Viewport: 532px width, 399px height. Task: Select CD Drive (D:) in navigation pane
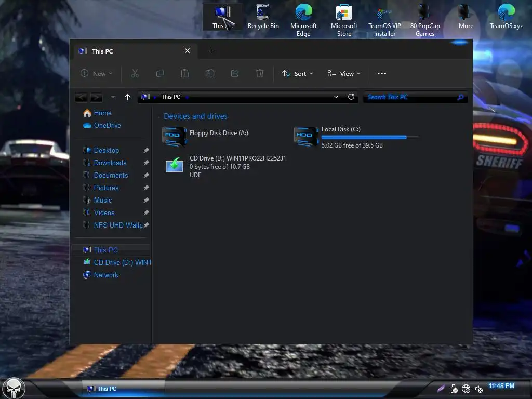pos(117,262)
